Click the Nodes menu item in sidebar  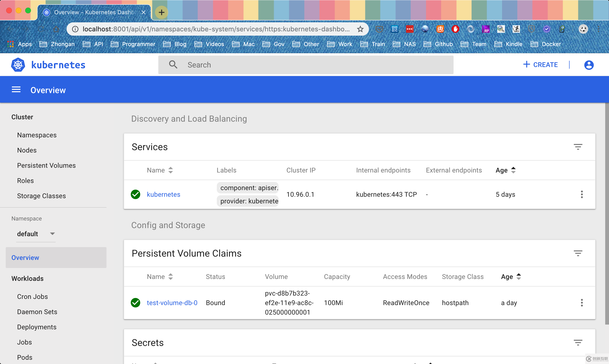(x=27, y=150)
